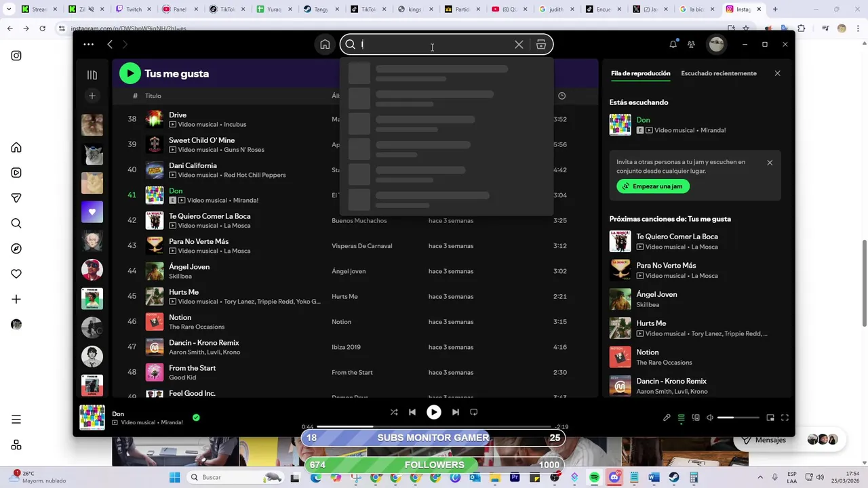This screenshot has width=868, height=488.
Task: Click Ángel Joven cover in queue
Action: (x=620, y=299)
